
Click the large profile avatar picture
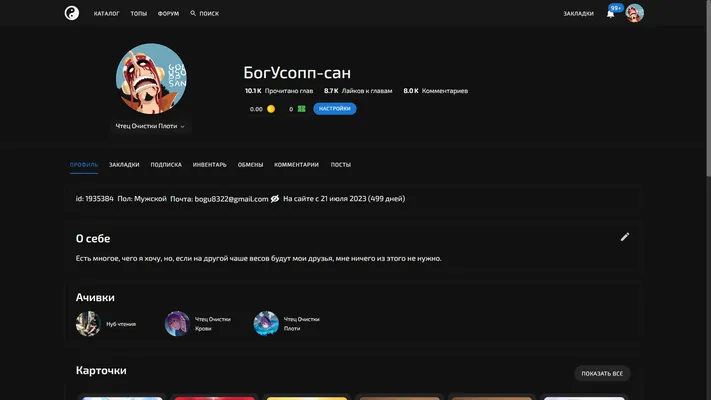coord(151,78)
